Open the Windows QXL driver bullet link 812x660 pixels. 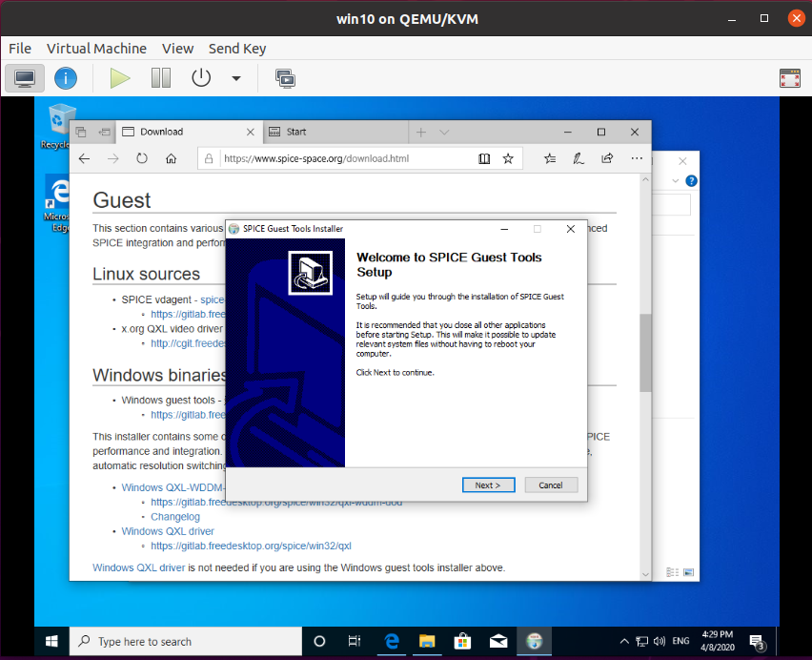(168, 531)
